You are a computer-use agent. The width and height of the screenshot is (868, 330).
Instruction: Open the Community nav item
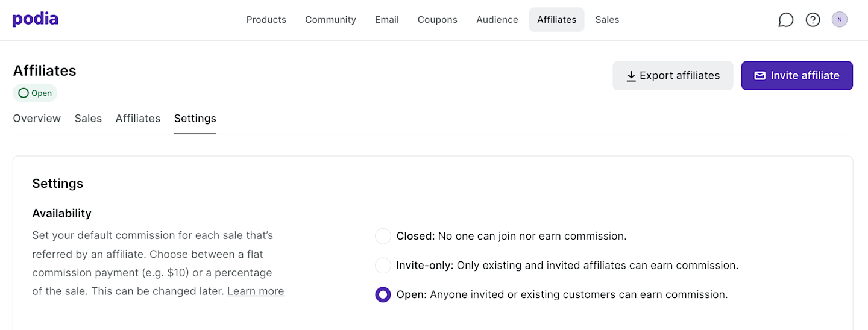(x=330, y=20)
